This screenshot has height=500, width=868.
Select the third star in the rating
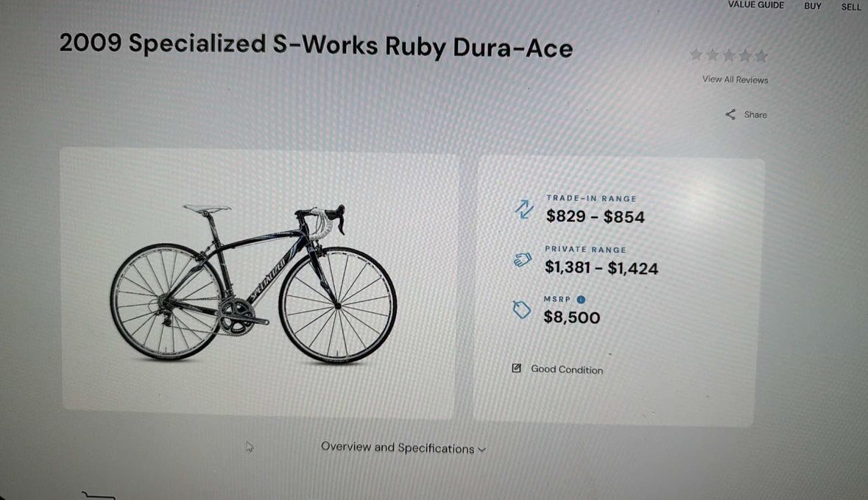(729, 55)
